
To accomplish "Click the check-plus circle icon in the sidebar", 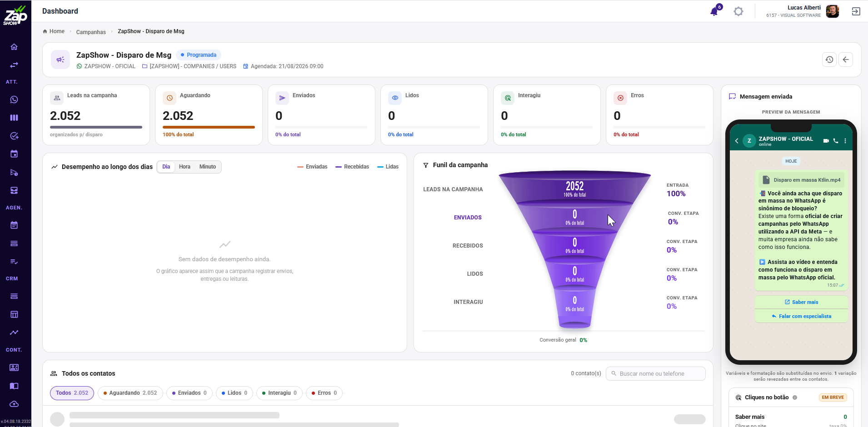I will click(14, 136).
